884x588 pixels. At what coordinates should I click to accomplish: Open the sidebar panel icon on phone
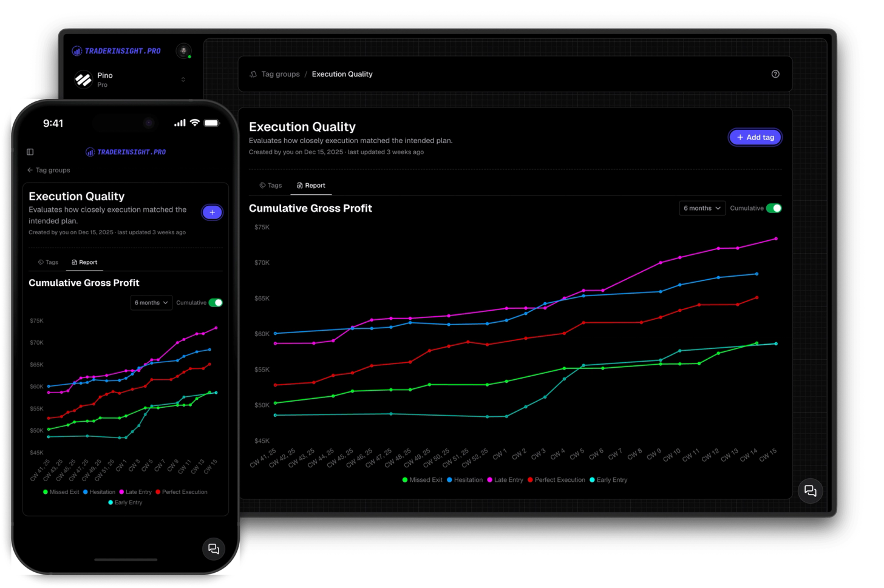point(30,152)
